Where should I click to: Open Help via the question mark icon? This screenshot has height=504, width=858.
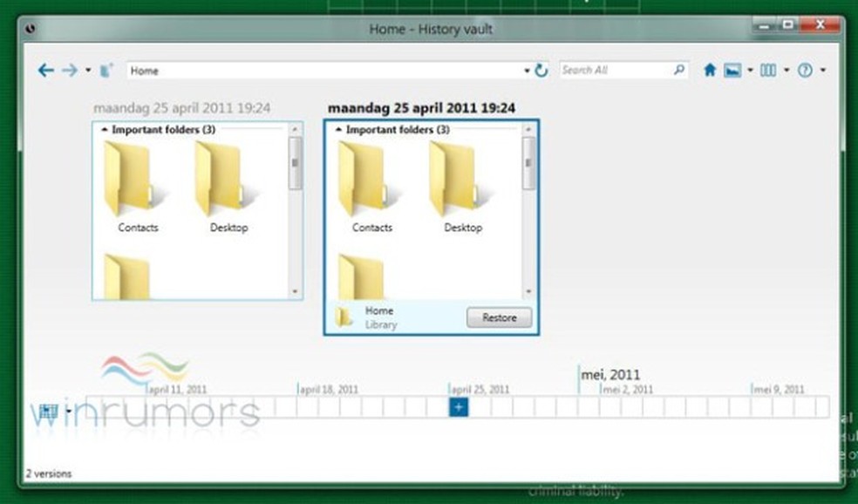[803, 70]
